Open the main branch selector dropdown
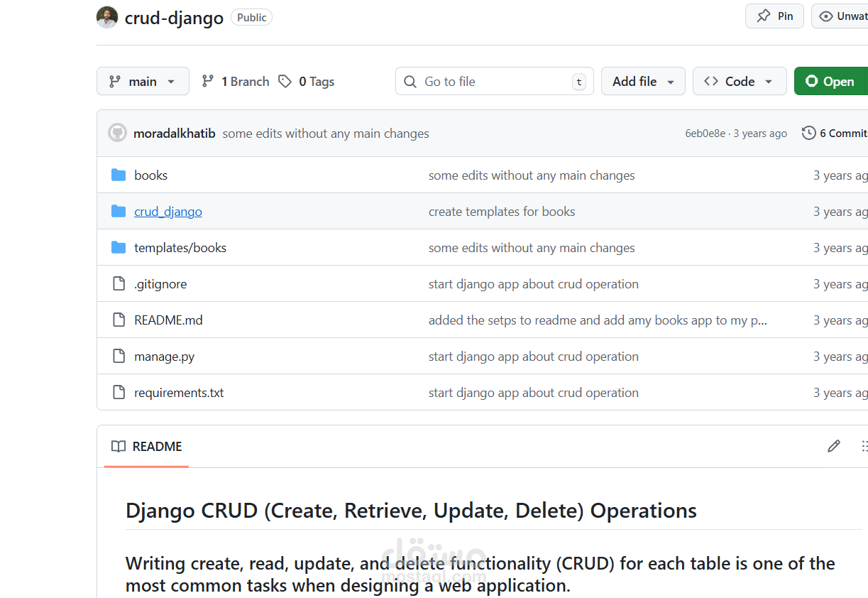The width and height of the screenshot is (868, 598). (143, 81)
